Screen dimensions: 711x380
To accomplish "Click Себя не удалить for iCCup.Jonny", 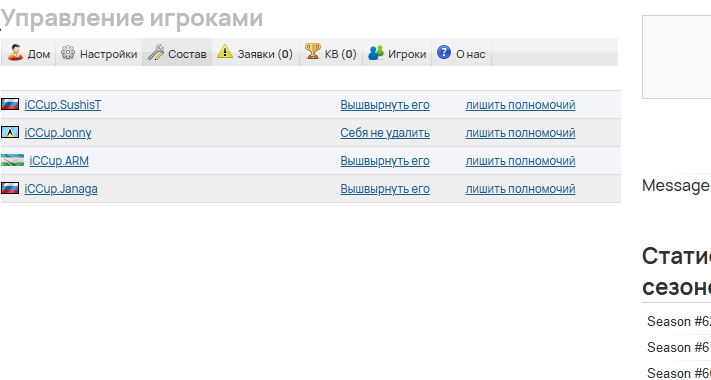I will (385, 133).
